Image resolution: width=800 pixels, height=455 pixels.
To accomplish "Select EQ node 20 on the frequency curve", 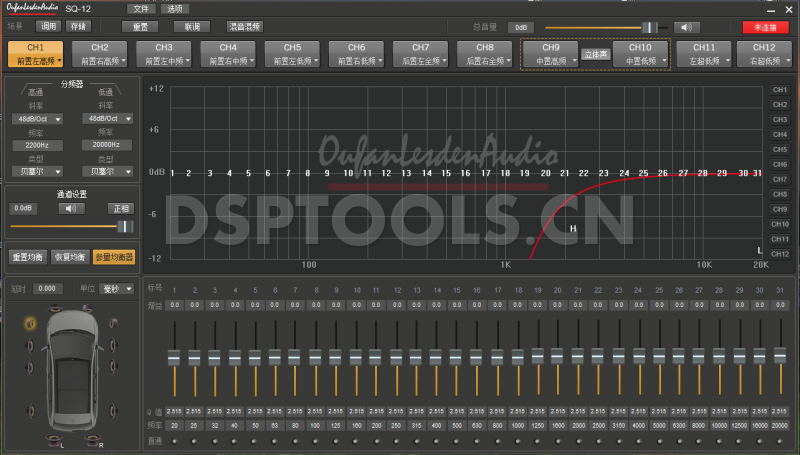I will (545, 173).
